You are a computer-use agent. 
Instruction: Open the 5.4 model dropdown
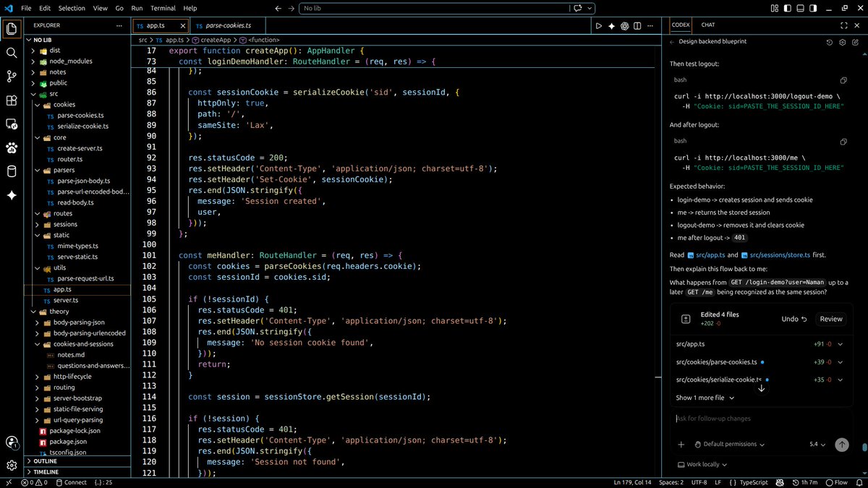[x=817, y=445]
